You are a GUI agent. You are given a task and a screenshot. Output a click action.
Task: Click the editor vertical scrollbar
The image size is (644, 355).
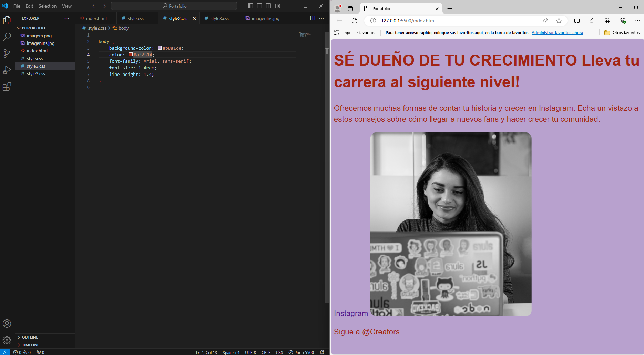click(327, 167)
